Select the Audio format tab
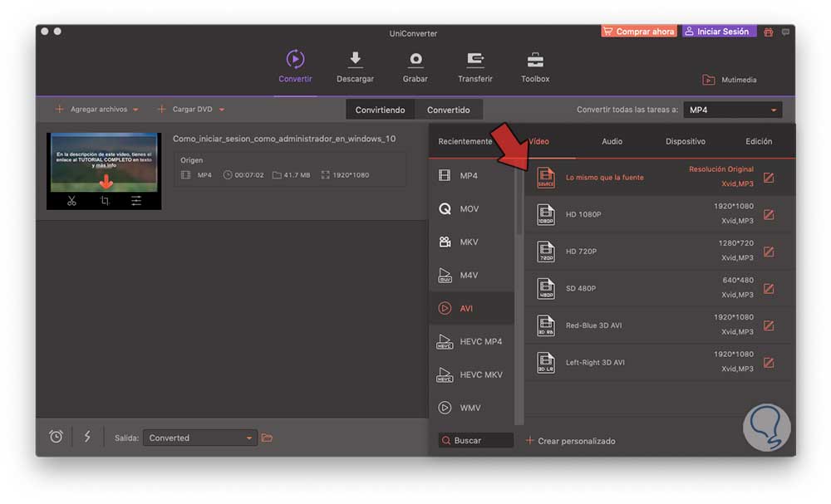Screen dimensions: 831x504 click(x=612, y=141)
